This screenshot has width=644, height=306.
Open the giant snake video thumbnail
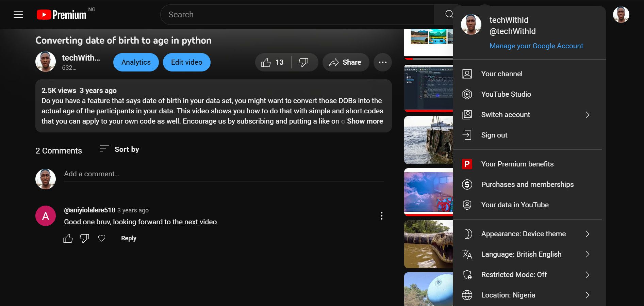coord(429,244)
